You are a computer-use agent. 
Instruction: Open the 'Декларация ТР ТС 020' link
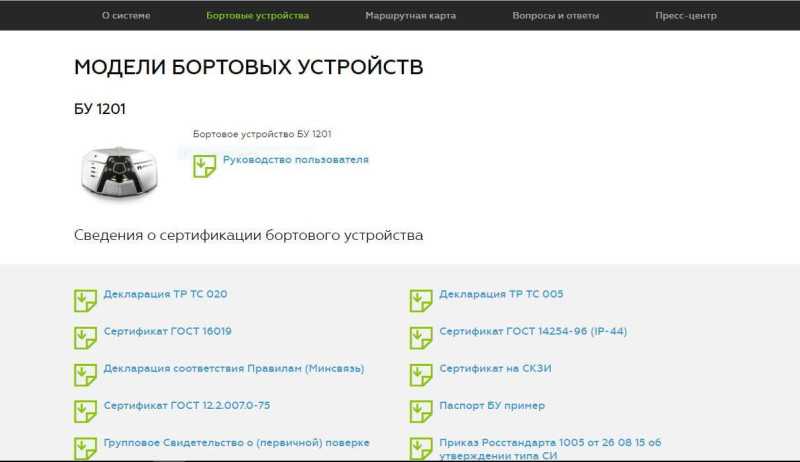point(165,294)
